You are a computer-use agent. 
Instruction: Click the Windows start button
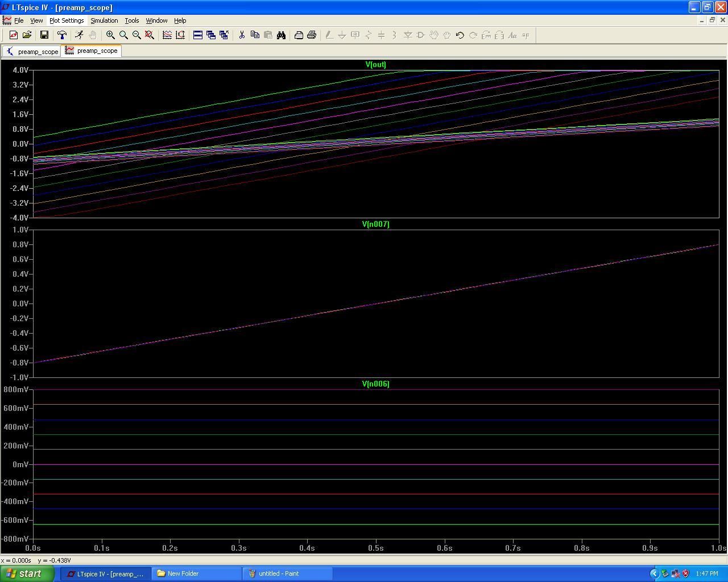[x=24, y=573]
